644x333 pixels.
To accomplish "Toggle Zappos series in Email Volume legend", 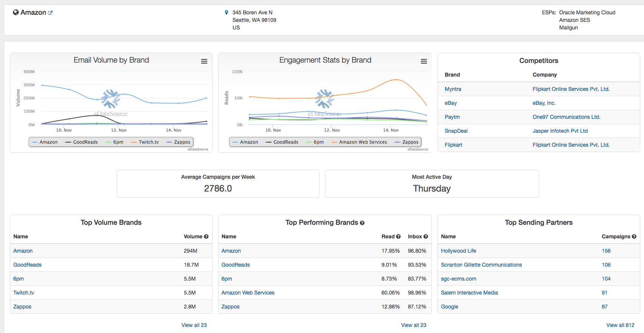I will [x=178, y=142].
